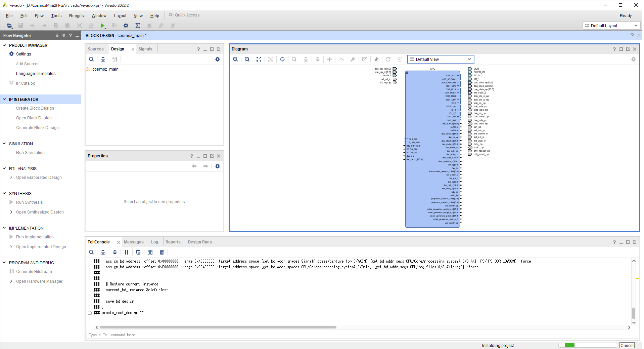Click Zoom In in Diagram toolbar
644x349 pixels.
pyautogui.click(x=235, y=59)
